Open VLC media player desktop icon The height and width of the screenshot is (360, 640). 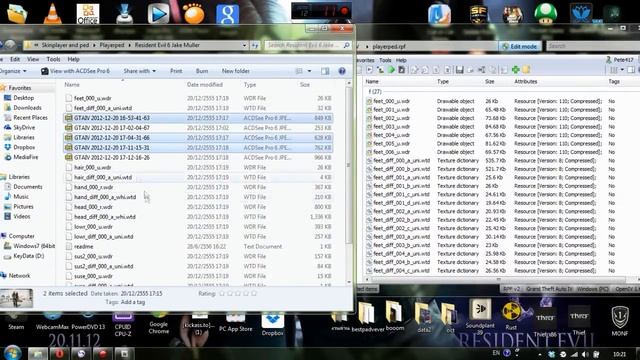[53, 13]
